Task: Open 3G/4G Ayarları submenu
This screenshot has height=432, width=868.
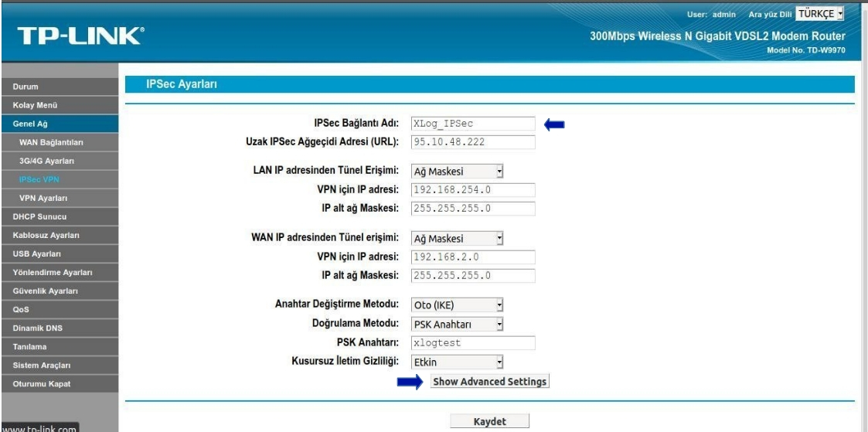Action: (60, 161)
